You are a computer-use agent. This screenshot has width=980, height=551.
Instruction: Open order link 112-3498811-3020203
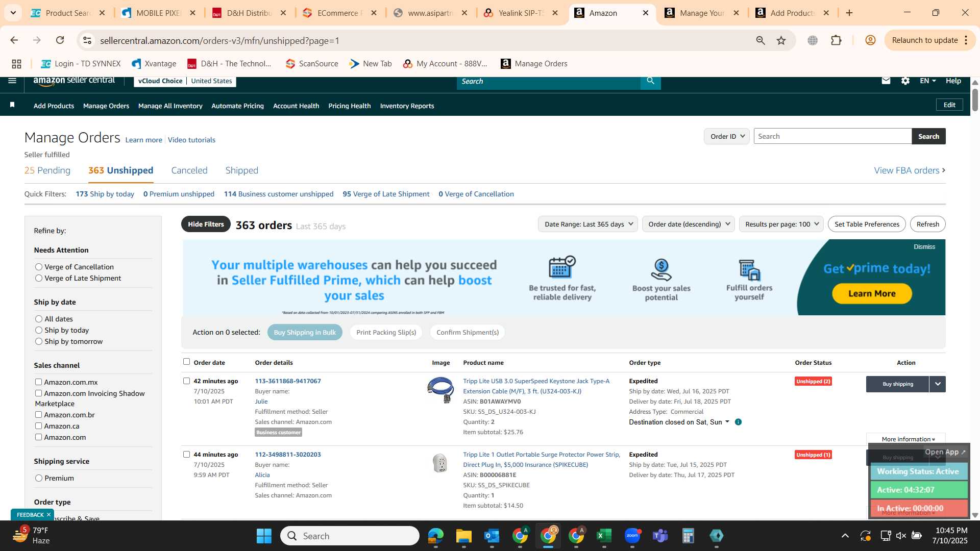(x=288, y=454)
